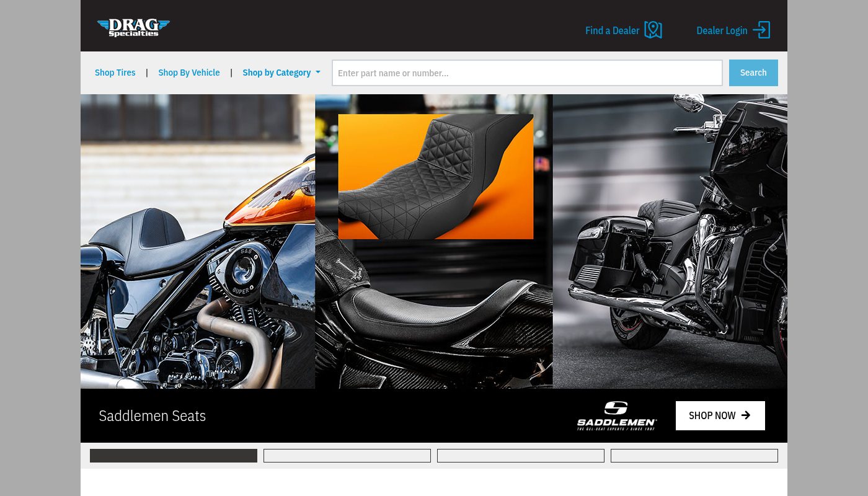Click the caret next to Shop by Category
The width and height of the screenshot is (868, 496).
tap(318, 72)
